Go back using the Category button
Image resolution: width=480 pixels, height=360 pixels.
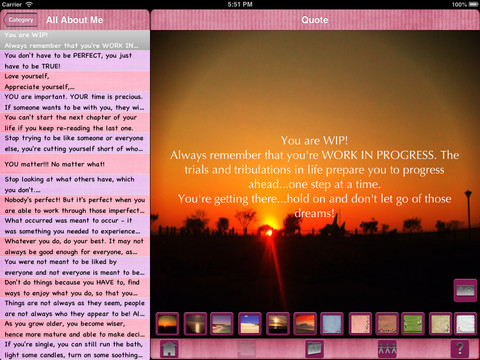[x=20, y=20]
